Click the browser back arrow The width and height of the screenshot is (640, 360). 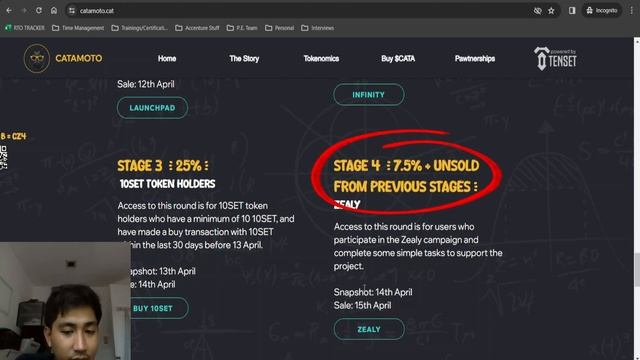9,11
